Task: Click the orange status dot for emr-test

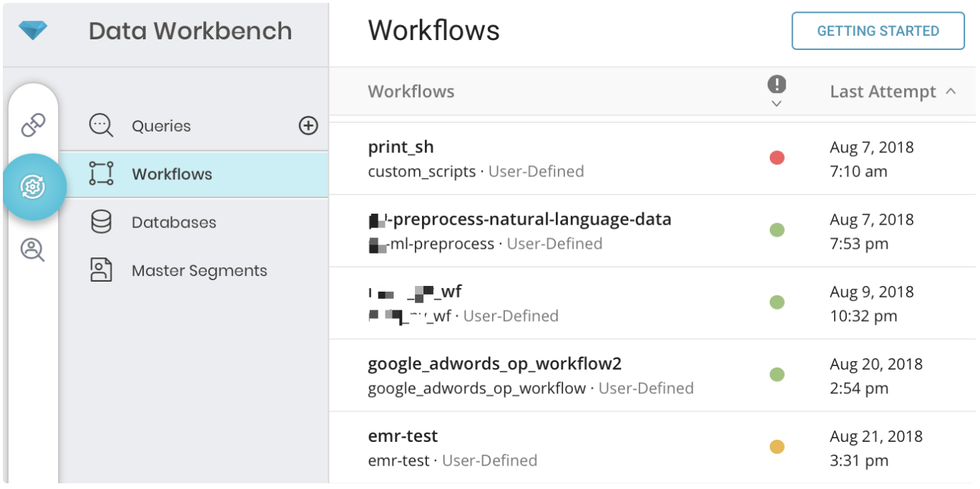Action: (x=777, y=447)
